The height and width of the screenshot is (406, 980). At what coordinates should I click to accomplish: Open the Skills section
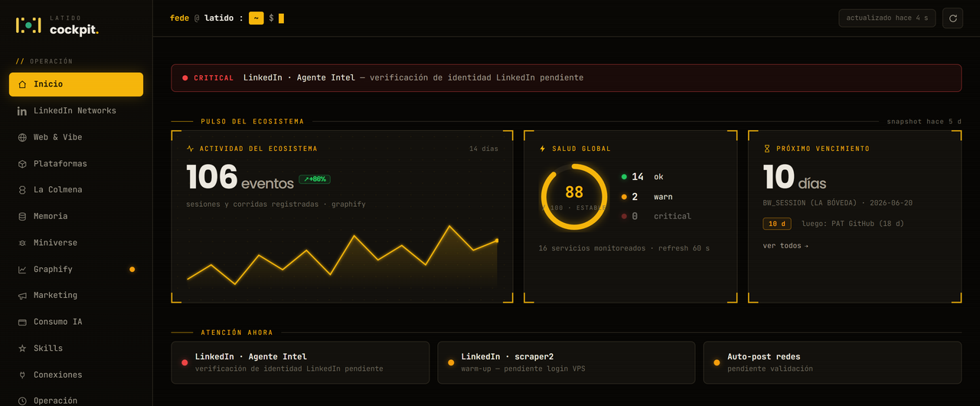click(76, 349)
